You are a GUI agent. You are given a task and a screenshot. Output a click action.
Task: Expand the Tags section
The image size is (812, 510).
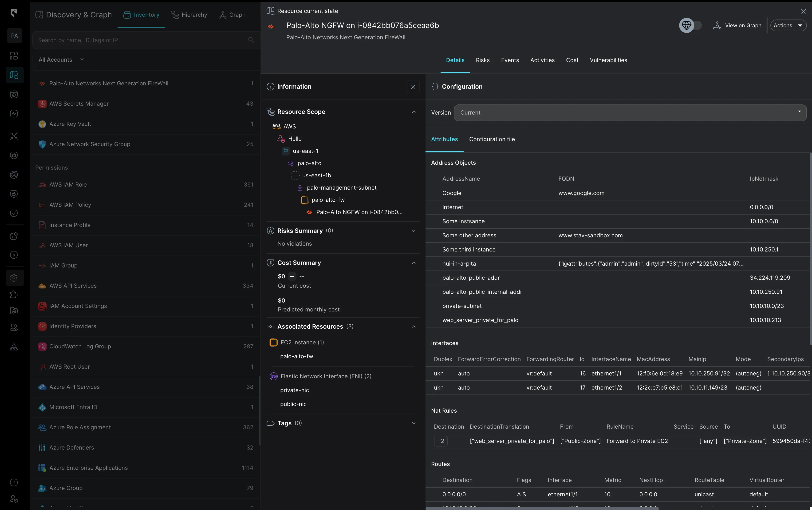[414, 423]
